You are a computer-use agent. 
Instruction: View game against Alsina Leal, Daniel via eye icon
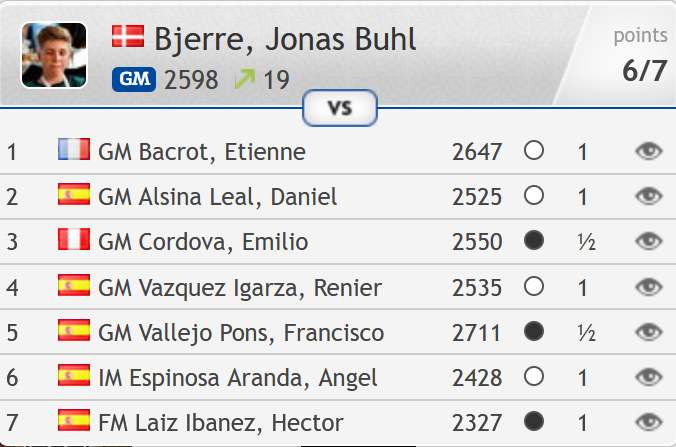pos(649,196)
